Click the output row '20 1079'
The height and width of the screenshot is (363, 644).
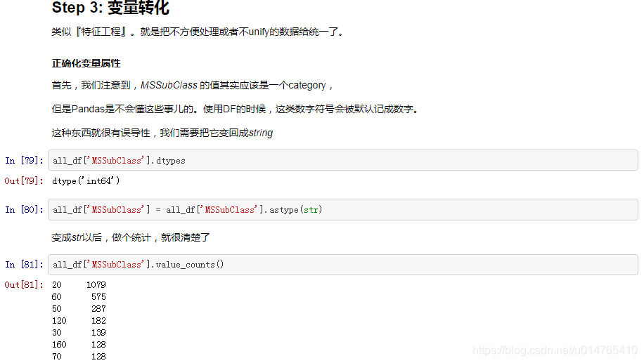(79, 284)
